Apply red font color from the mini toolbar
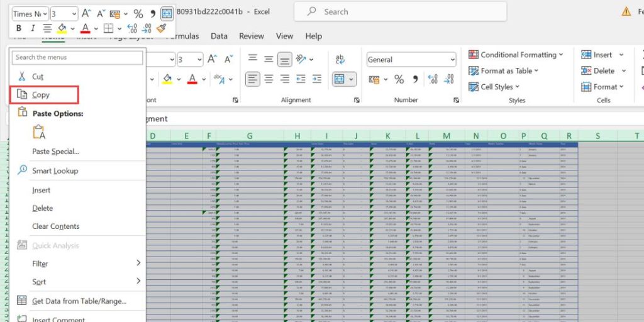The height and width of the screenshot is (322, 644). pyautogui.click(x=86, y=28)
